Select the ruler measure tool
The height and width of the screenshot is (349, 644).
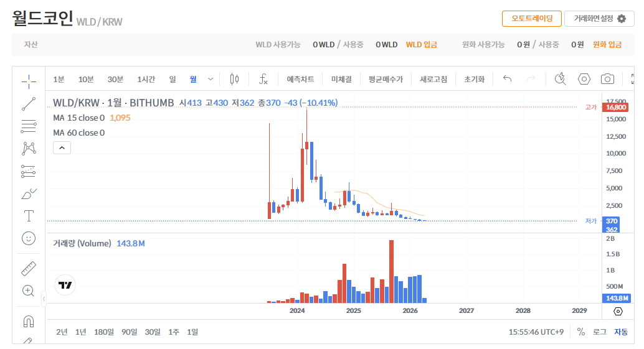pyautogui.click(x=29, y=268)
